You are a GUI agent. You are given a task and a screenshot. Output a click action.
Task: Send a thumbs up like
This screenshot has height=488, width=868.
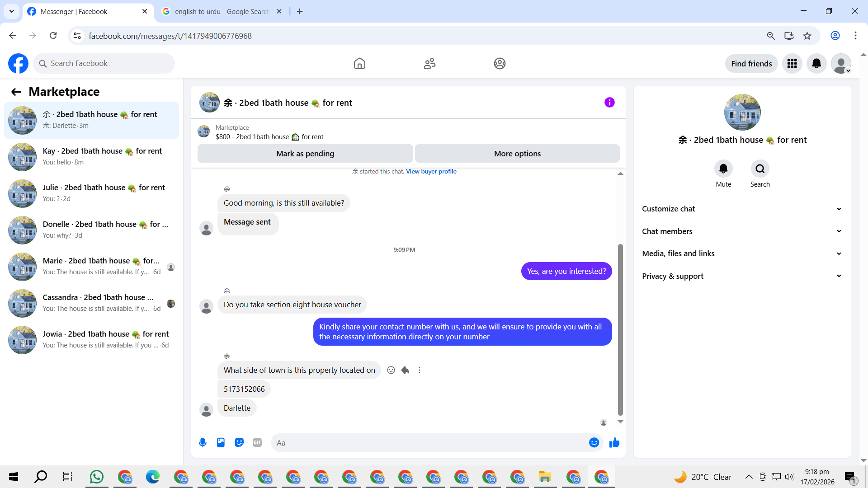click(x=614, y=443)
